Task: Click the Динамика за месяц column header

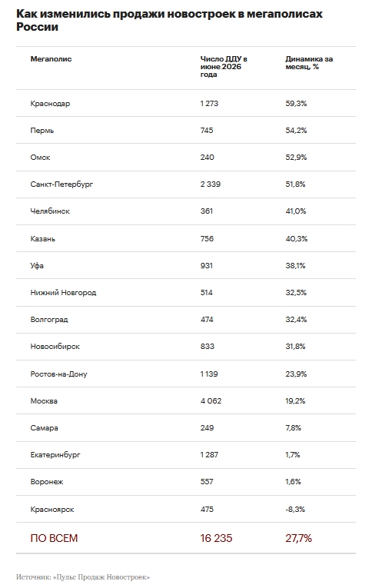Action: pyautogui.click(x=309, y=62)
